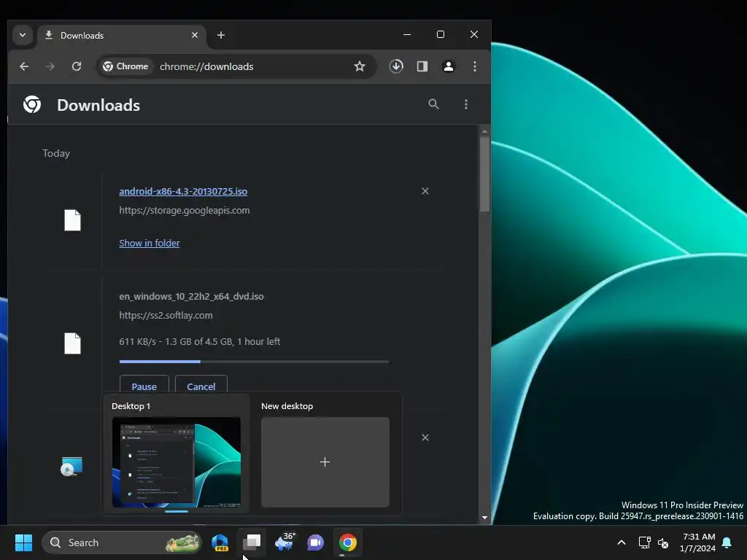Click the Google Chrome taskbar icon
Image resolution: width=747 pixels, height=560 pixels.
(348, 542)
